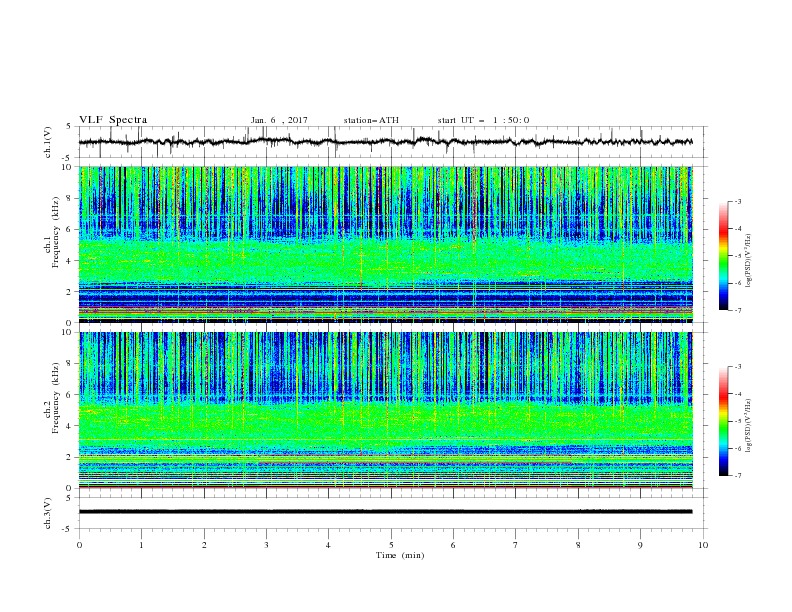Click the "-7" tick on ch.1 colorbar
This screenshot has width=792, height=612.
point(737,310)
